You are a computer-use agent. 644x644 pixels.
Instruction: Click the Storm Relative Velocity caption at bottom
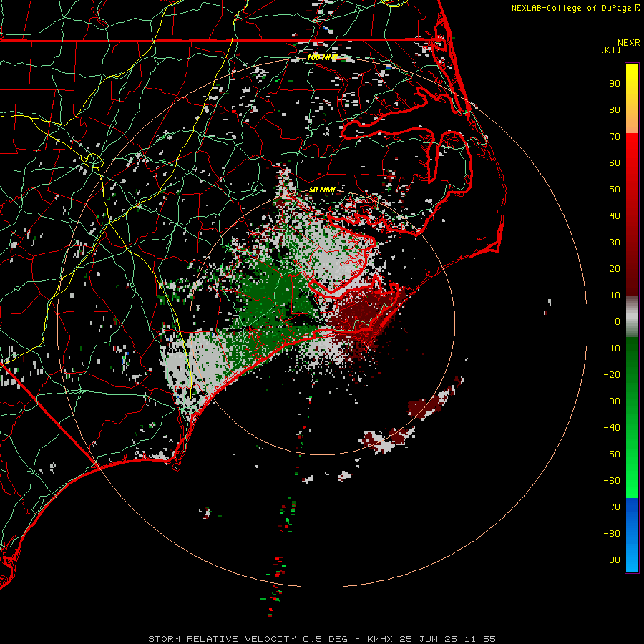click(x=322, y=639)
